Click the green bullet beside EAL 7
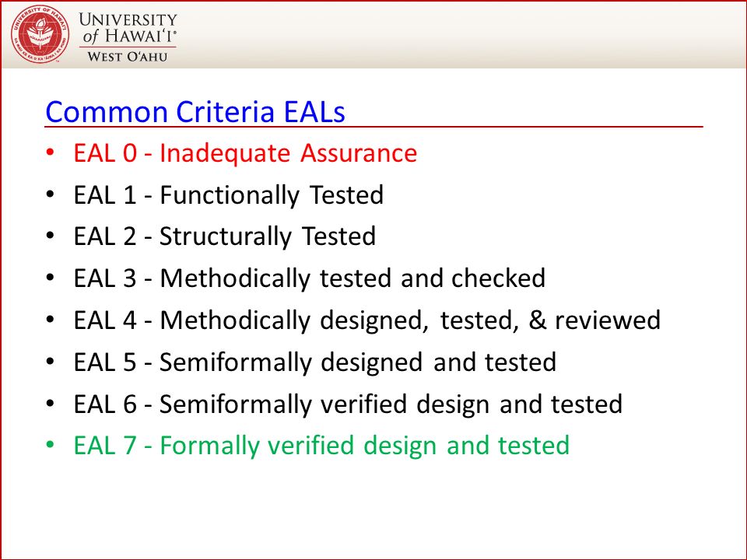Screen dimensions: 747x560 click(51, 445)
